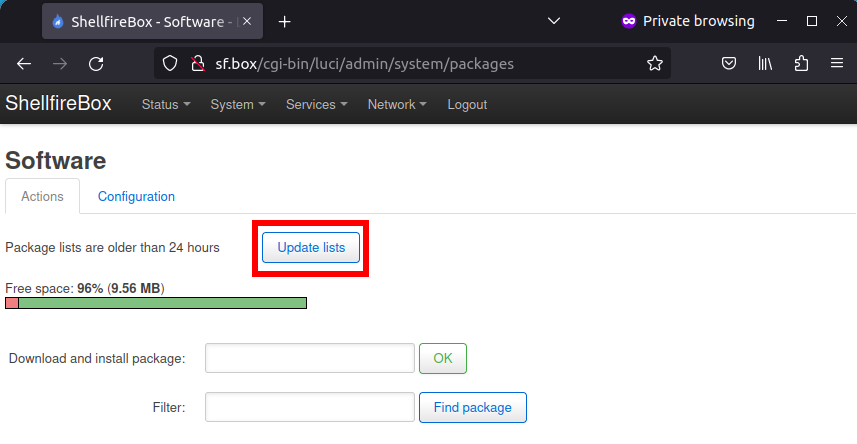Open the Network dropdown menu
The height and width of the screenshot is (444, 857).
coord(397,104)
